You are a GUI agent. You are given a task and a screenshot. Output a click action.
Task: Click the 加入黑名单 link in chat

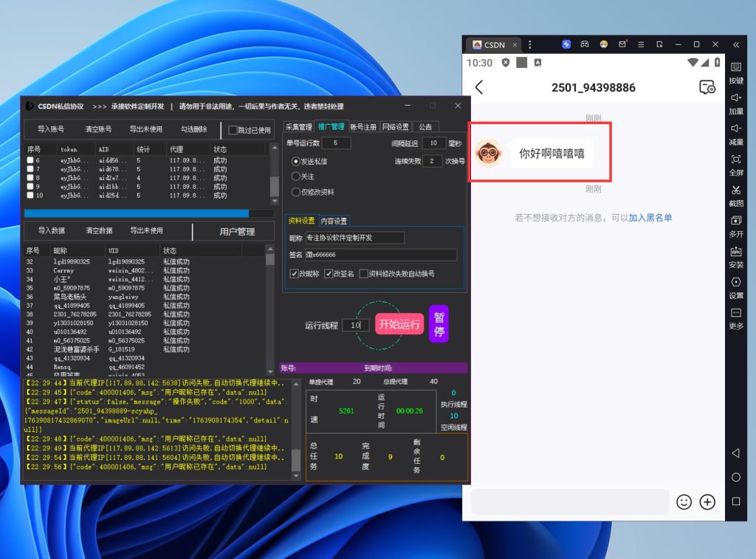coord(650,218)
